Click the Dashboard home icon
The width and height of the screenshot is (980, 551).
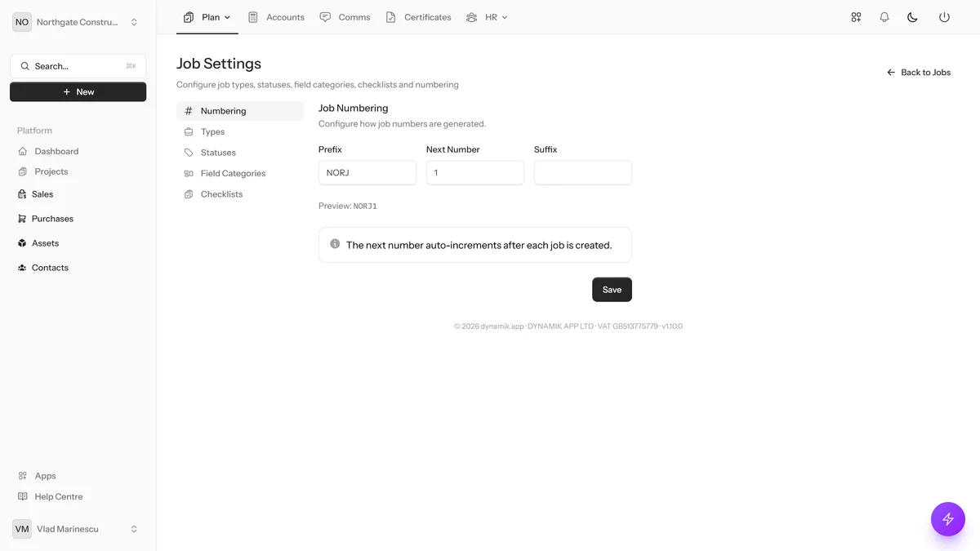(x=23, y=151)
